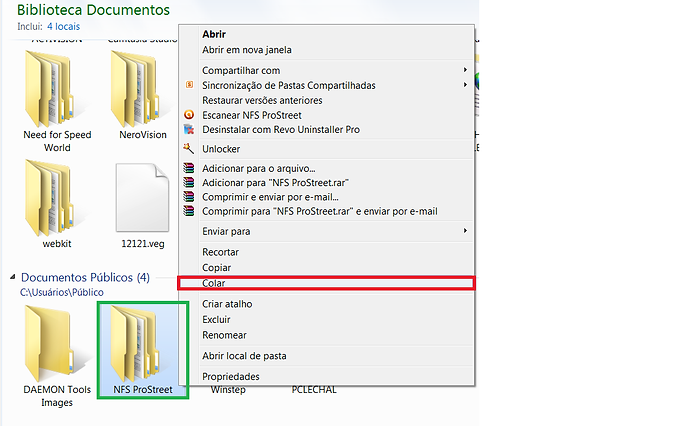Click the Sincronização de Pastas icon
This screenshot has height=426, width=677.
click(x=189, y=85)
